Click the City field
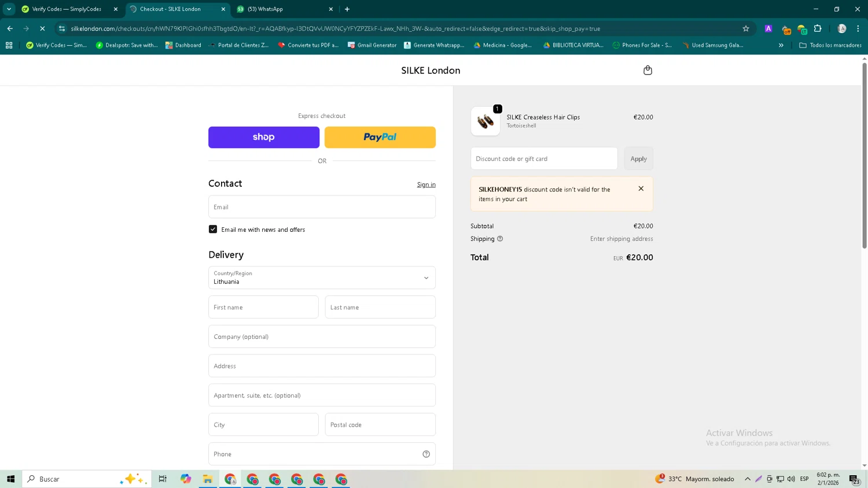Viewport: 868px width, 488px height. pos(263,424)
